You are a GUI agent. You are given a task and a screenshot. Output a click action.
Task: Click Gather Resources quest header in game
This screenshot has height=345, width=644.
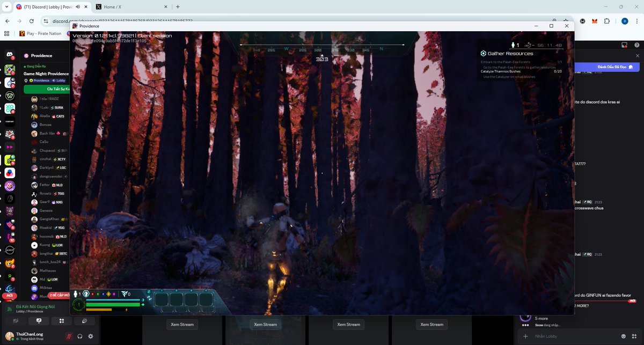coord(507,53)
